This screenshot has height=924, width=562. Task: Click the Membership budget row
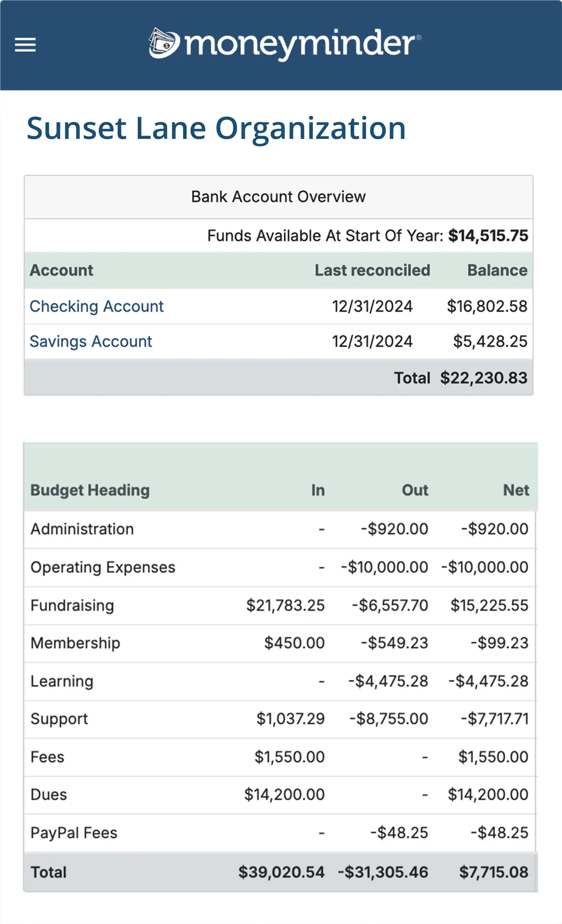(75, 643)
